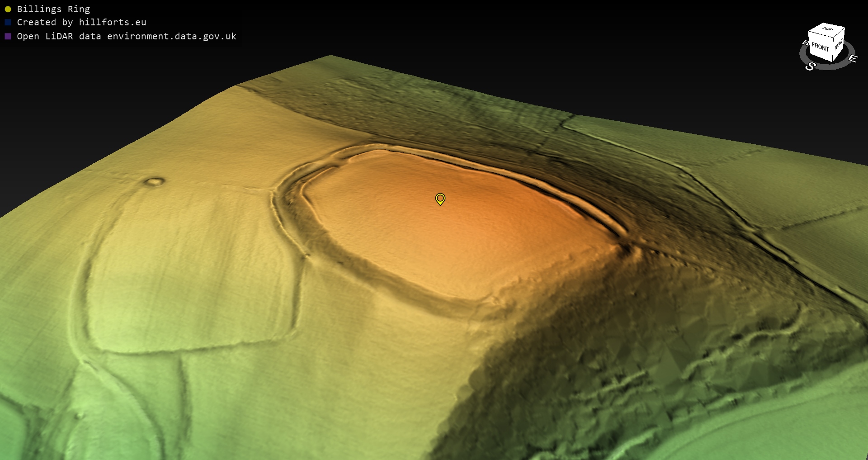
Task: Click the W compass letter on the navigation ring
Action: 805,43
